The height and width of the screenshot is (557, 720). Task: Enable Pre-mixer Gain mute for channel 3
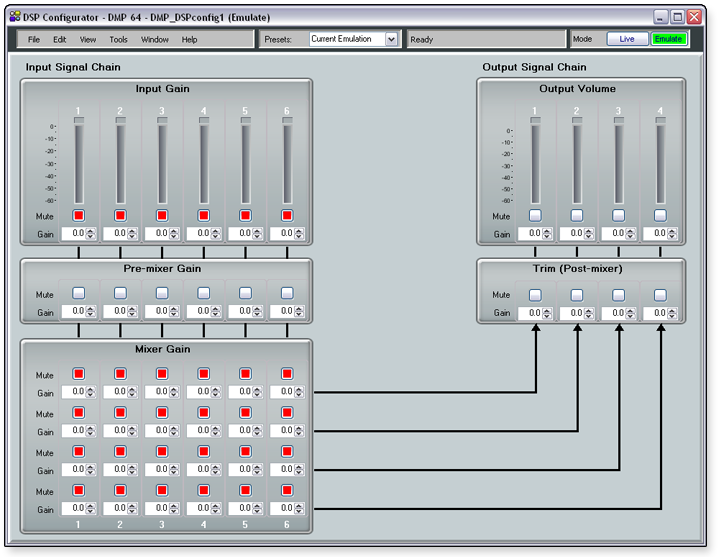click(x=161, y=293)
